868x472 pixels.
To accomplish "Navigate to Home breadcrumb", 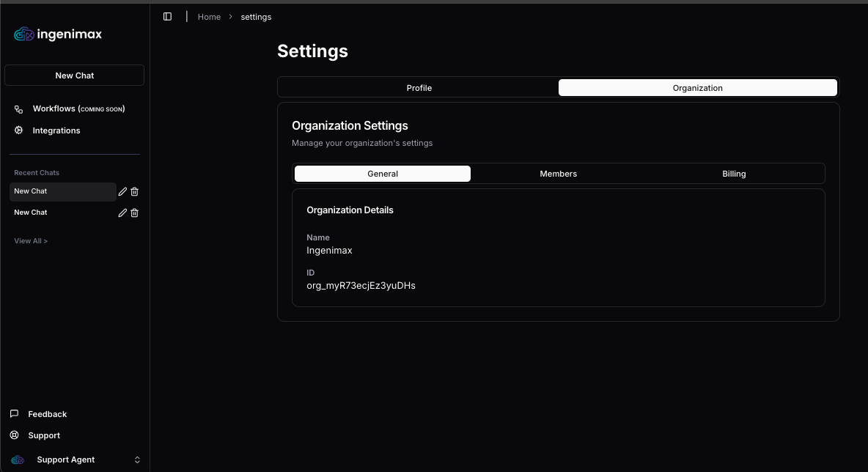I will (209, 17).
